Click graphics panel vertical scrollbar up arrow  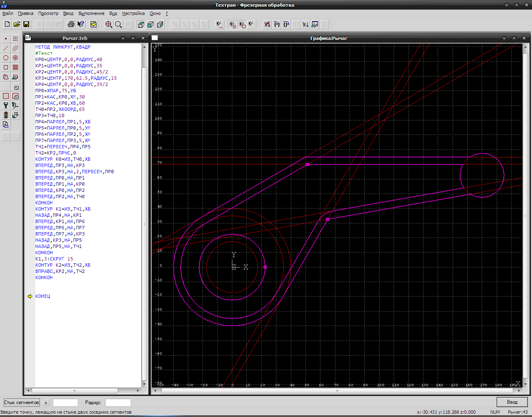[x=526, y=47]
